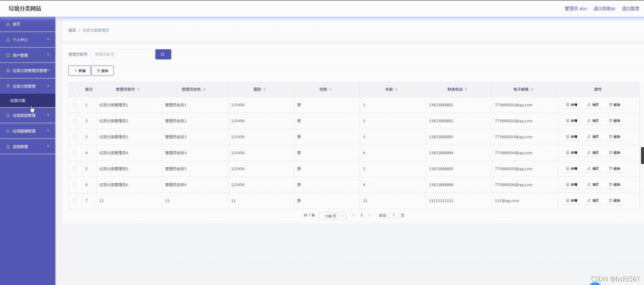Click the grid icon beside 用户管理
Screen dimensions: 644x285
coord(8,55)
